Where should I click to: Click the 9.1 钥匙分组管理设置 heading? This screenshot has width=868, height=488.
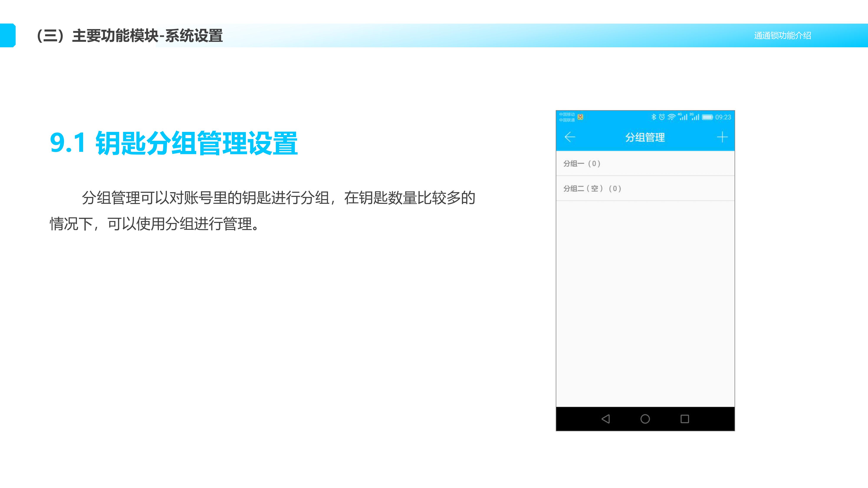click(x=174, y=143)
